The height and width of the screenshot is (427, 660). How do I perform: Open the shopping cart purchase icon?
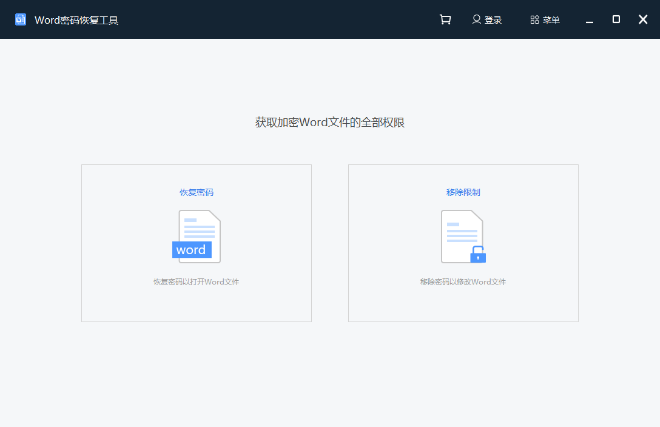tap(445, 19)
